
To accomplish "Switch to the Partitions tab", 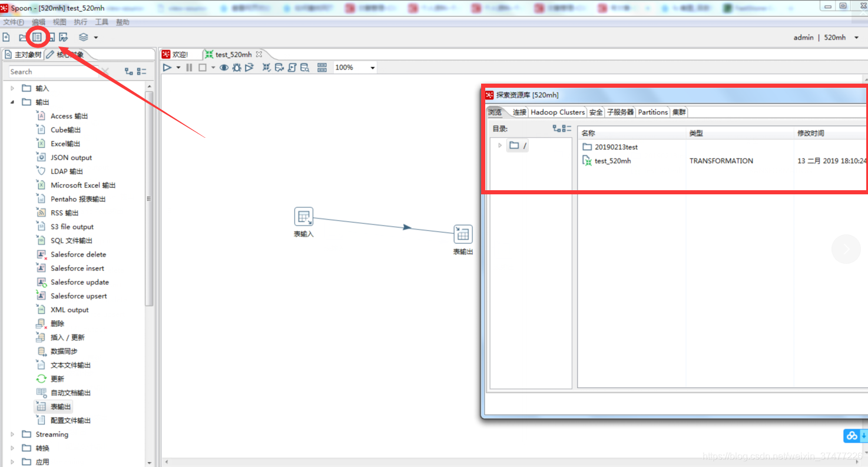I will pyautogui.click(x=653, y=112).
